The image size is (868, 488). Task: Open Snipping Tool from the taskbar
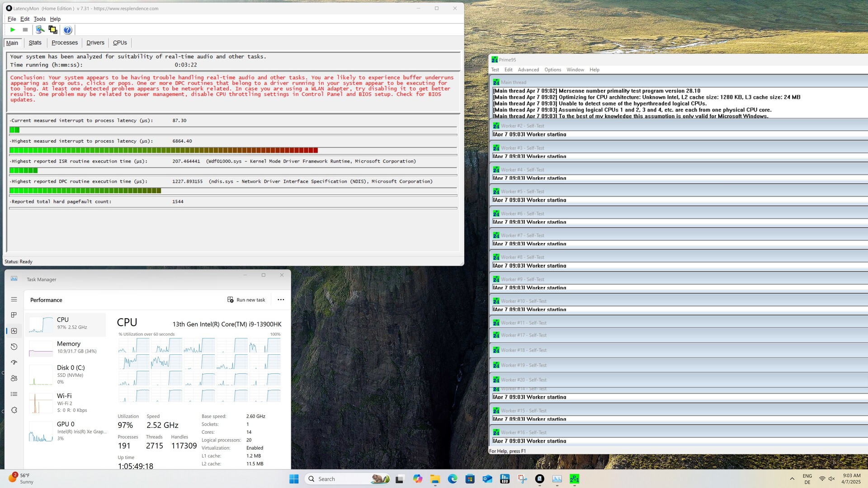522,479
